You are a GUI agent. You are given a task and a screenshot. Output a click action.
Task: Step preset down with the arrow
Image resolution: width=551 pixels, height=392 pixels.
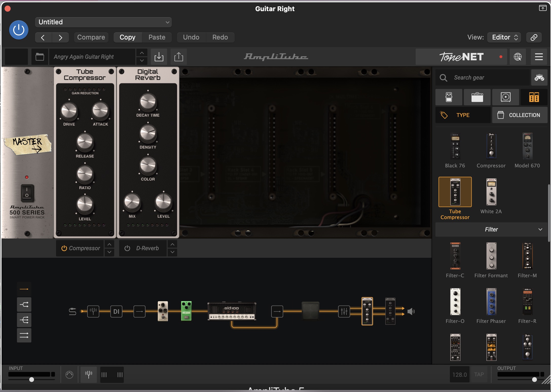tap(142, 61)
